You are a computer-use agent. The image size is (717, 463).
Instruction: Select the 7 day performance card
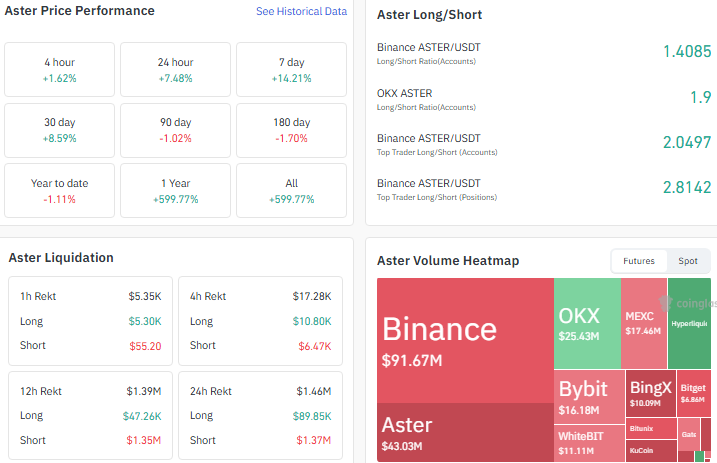point(291,69)
